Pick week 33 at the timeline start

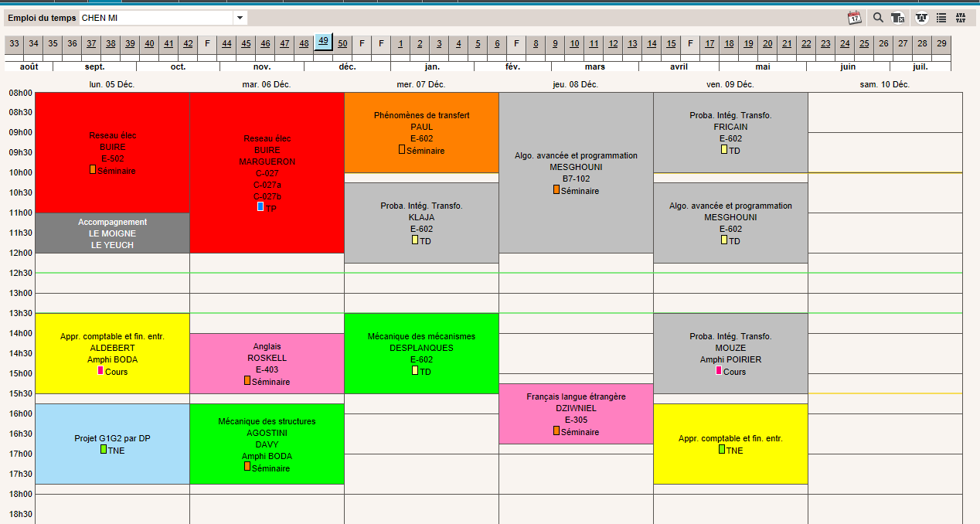click(14, 44)
